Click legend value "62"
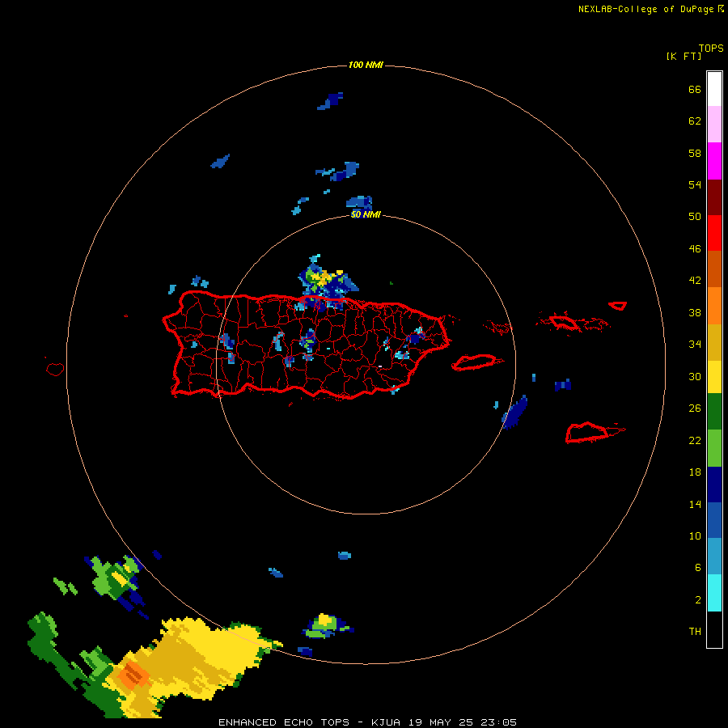This screenshot has width=728, height=728. (x=695, y=121)
